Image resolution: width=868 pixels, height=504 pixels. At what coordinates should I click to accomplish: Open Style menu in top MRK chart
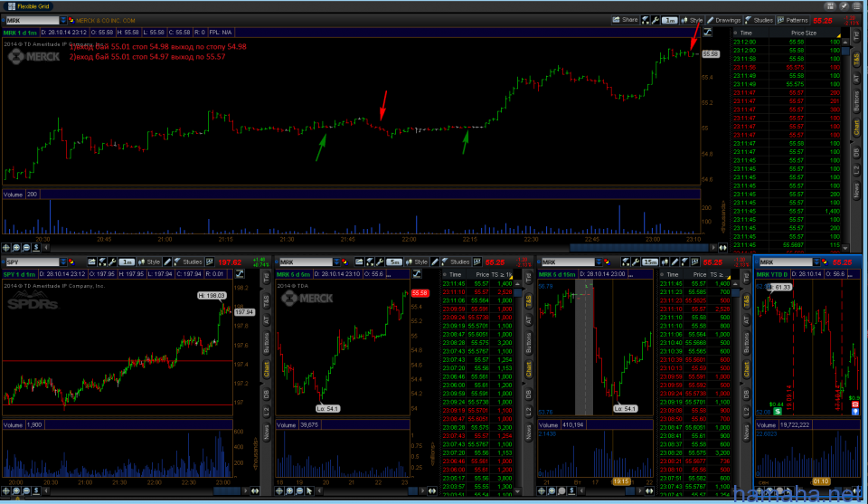click(692, 21)
